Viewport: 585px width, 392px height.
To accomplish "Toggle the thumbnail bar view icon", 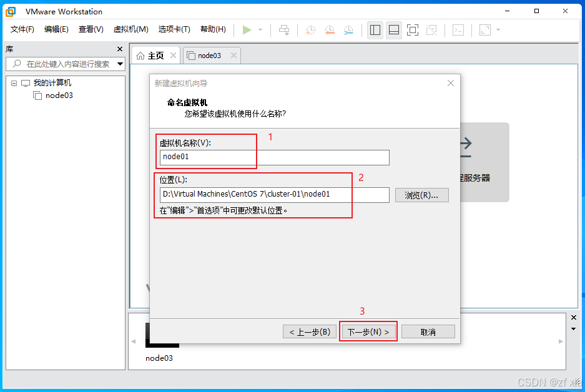I will (x=394, y=30).
